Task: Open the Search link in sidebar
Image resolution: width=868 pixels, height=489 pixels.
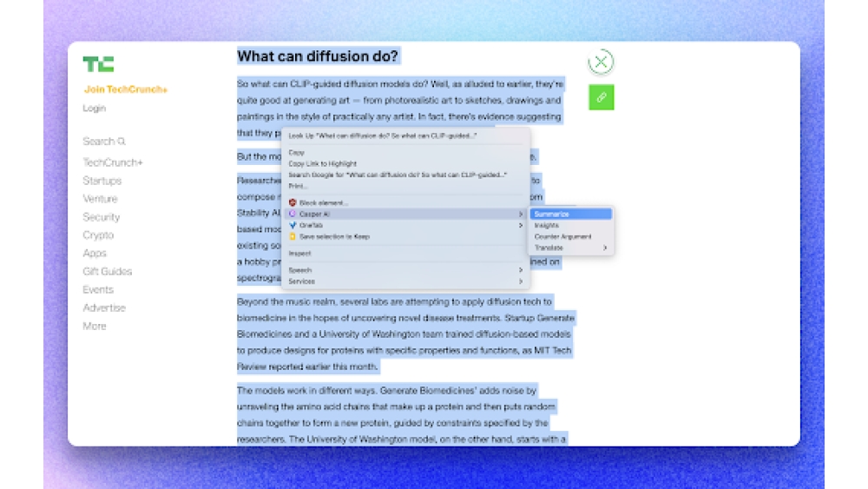Action: point(104,142)
